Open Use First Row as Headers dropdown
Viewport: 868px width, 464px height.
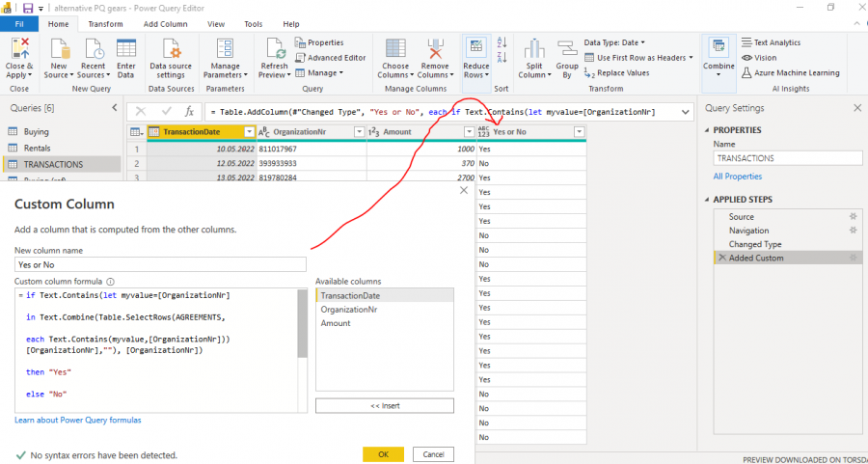click(x=638, y=58)
